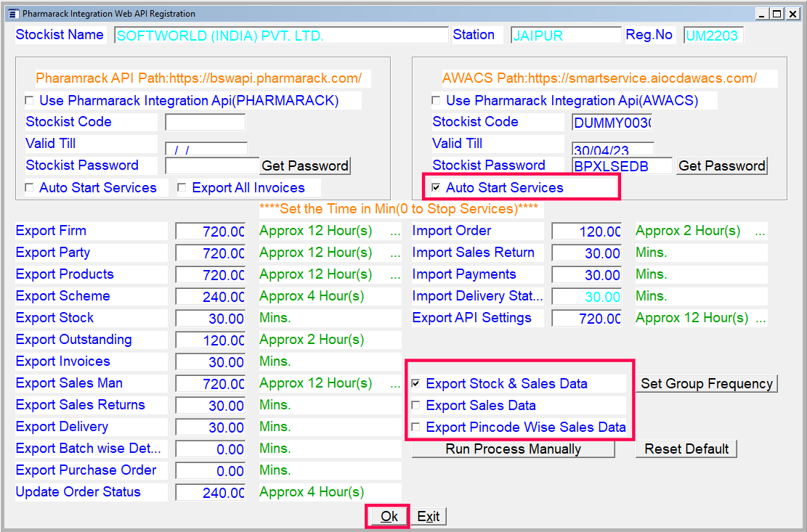Toggle Export Stock & Sales Data checkbox
Screen dimensions: 807x532
[x=416, y=383]
